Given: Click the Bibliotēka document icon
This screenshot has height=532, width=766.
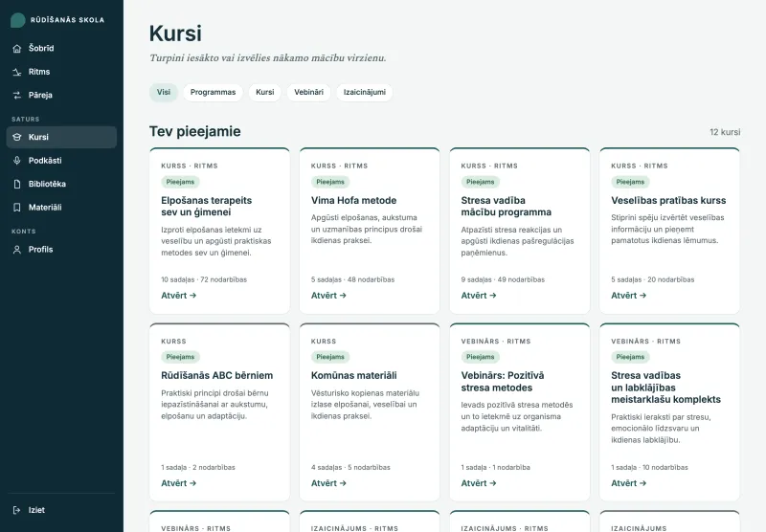Looking at the screenshot, I should (x=17, y=184).
